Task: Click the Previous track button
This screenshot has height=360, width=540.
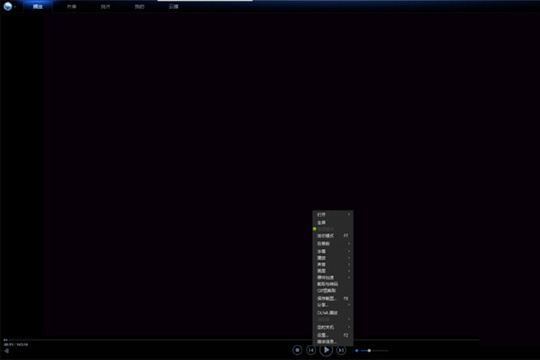Action: (311, 350)
